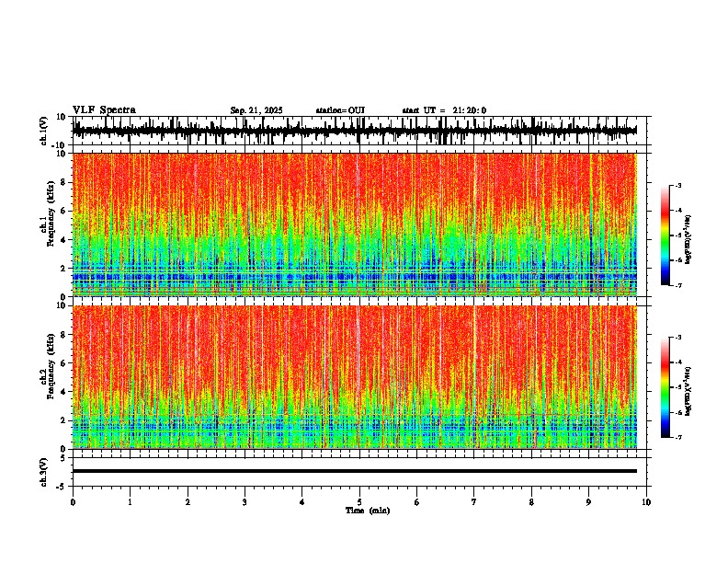Click the "-3" label on ch.1 color bar
This screenshot has width=728, height=563.
point(677,186)
